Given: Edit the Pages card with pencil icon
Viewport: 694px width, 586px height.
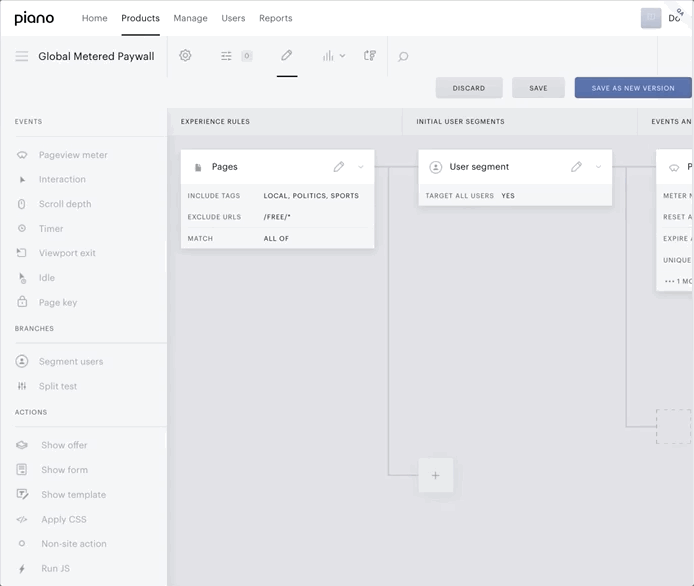Looking at the screenshot, I should 339,167.
